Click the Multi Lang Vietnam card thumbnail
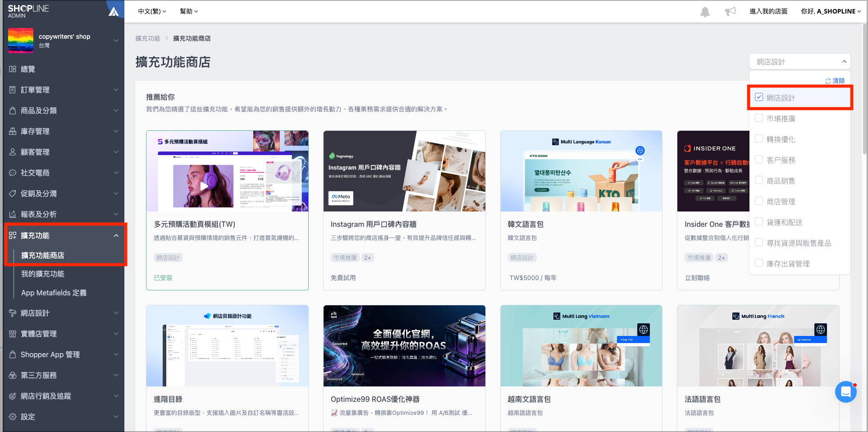This screenshot has height=432, width=868. (x=581, y=346)
